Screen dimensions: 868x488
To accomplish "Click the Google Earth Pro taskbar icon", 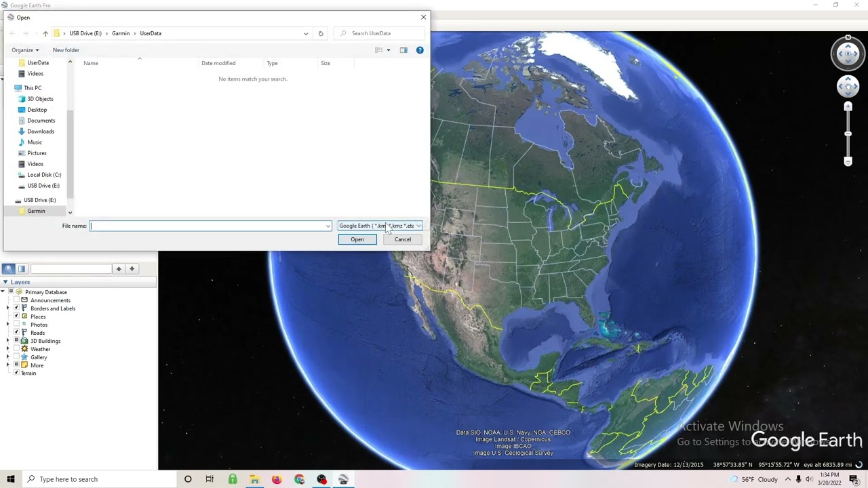I will point(344,479).
